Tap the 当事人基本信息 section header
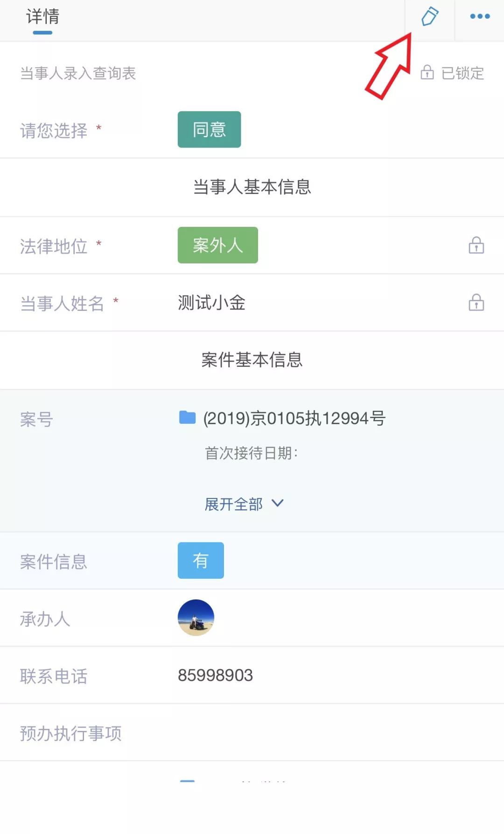 pyautogui.click(x=252, y=187)
